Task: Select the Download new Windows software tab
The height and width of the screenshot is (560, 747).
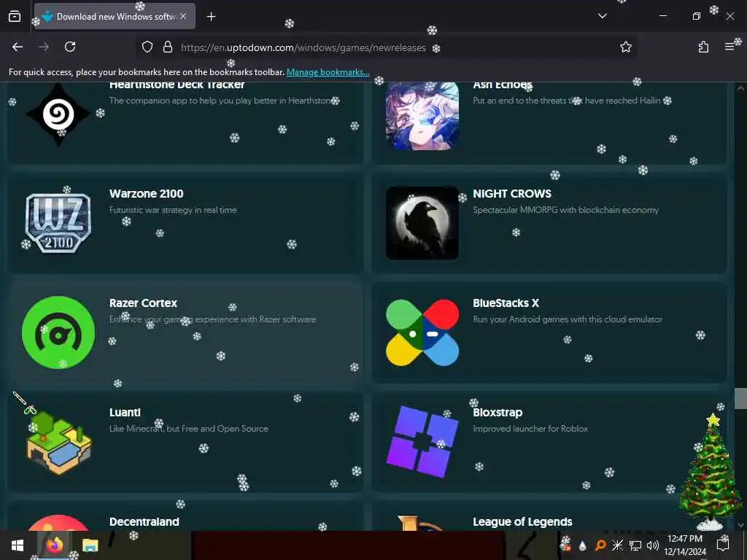Action: pos(115,16)
